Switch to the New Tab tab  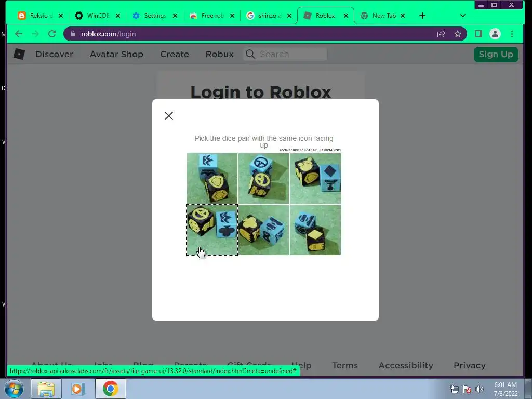tap(379, 16)
